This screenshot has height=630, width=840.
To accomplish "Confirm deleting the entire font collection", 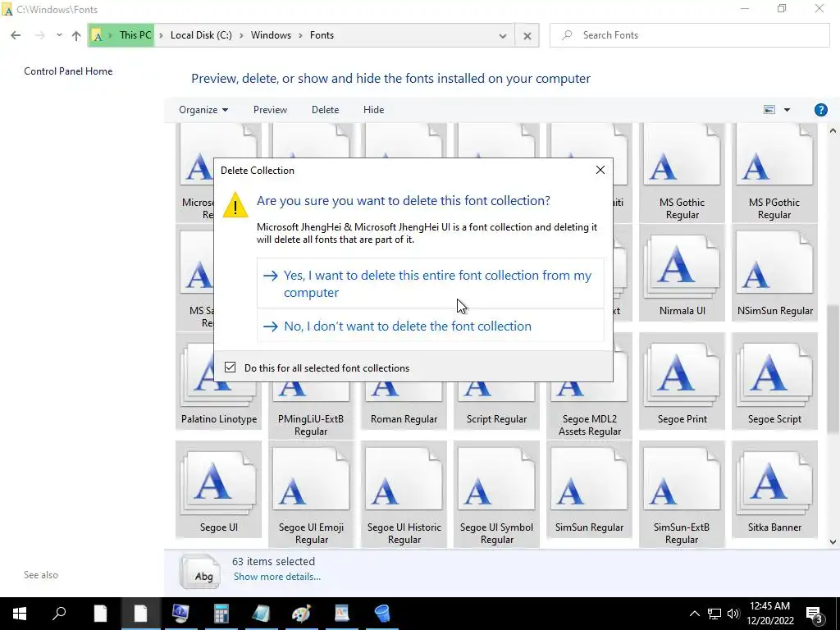I will [430, 283].
